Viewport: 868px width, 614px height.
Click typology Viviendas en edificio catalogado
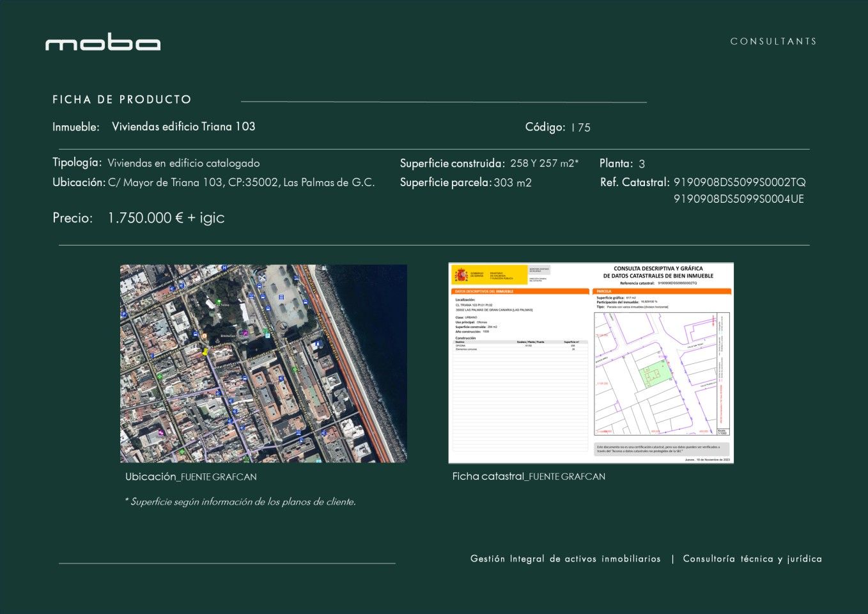click(183, 163)
